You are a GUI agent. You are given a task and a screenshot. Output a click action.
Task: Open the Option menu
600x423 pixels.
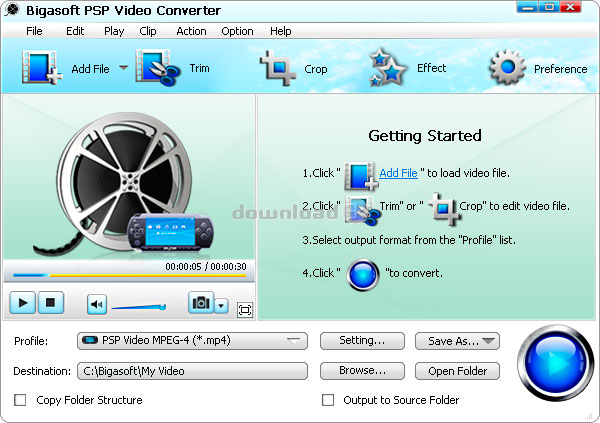click(x=237, y=31)
